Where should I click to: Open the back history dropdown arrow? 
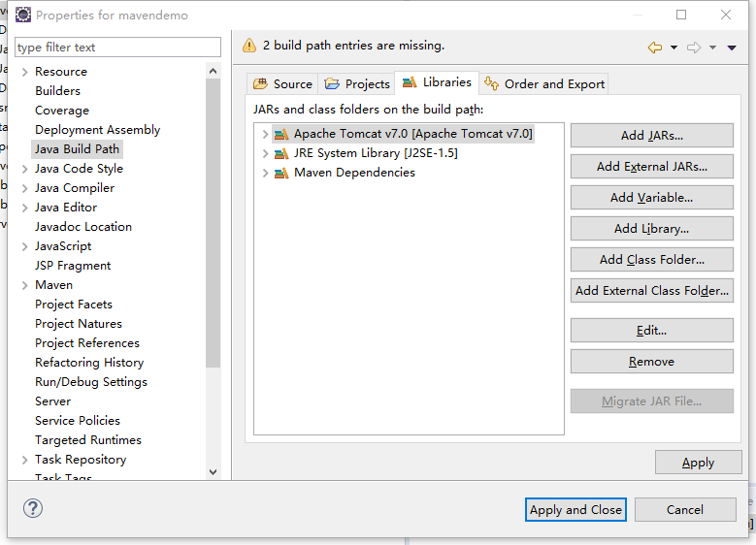click(x=674, y=48)
